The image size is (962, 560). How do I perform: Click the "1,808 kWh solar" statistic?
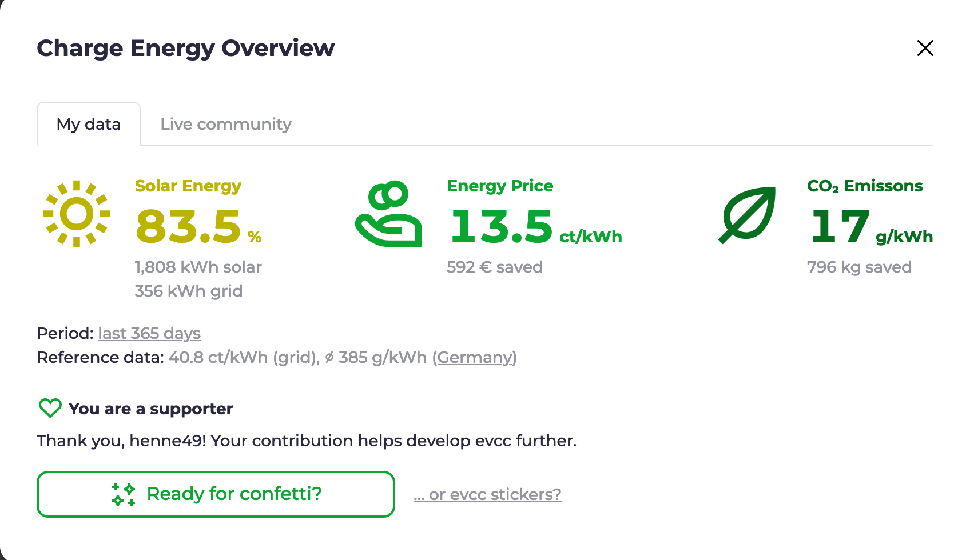coord(198,267)
